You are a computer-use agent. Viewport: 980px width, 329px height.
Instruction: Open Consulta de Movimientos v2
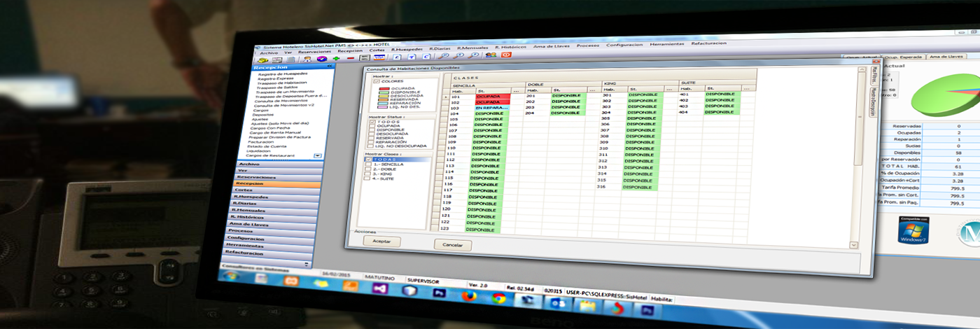pos(284,105)
